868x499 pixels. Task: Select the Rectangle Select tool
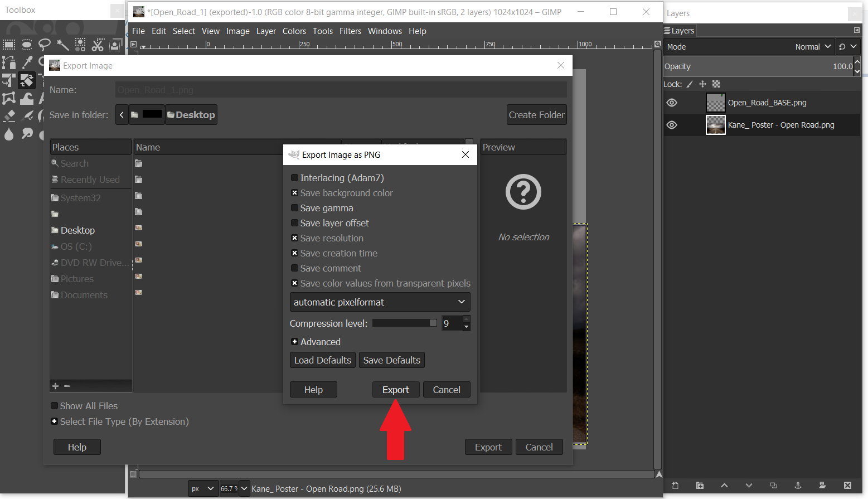[9, 45]
